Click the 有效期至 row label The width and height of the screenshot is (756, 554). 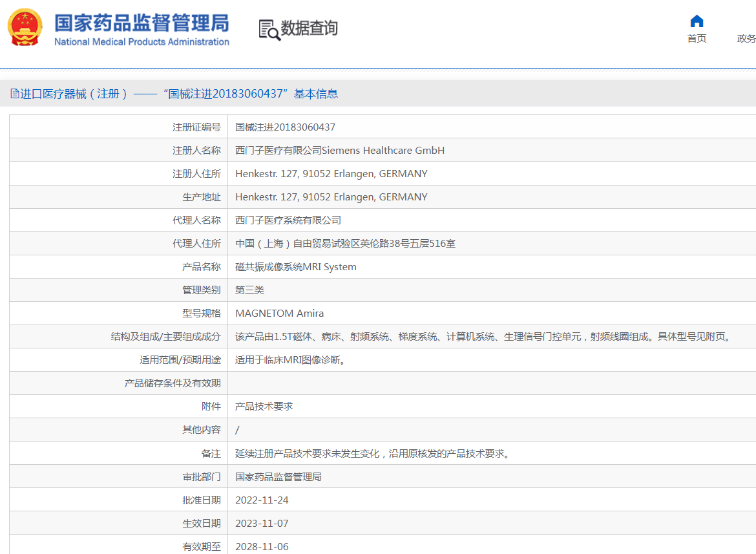pyautogui.click(x=201, y=547)
